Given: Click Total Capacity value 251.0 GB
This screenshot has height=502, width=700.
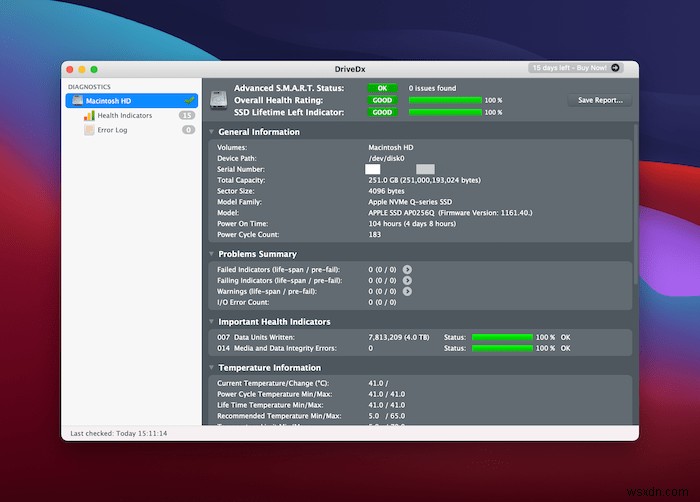Looking at the screenshot, I should pyautogui.click(x=425, y=180).
